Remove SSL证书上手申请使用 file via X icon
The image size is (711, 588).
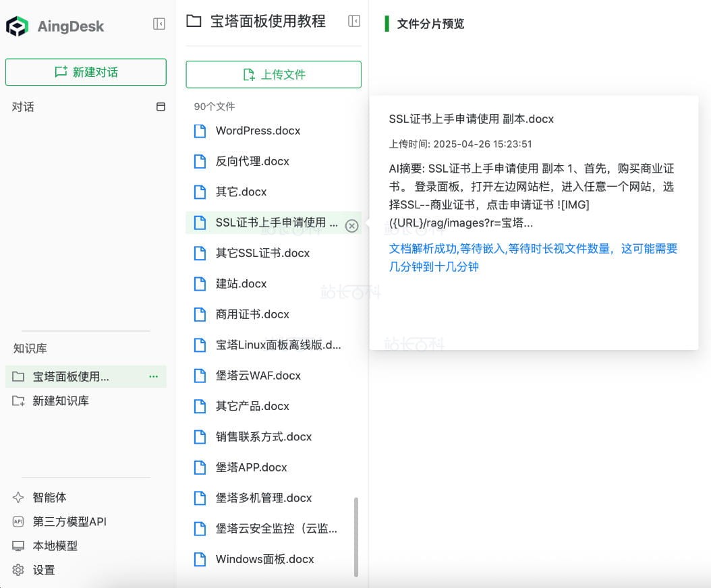352,225
